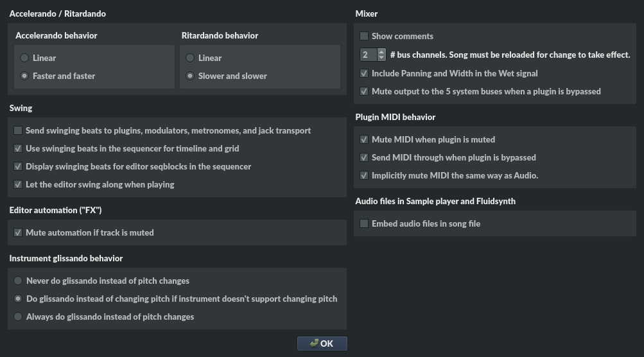This screenshot has width=644, height=357.
Task: Toggle mute automation if track is muted
Action: tap(18, 232)
